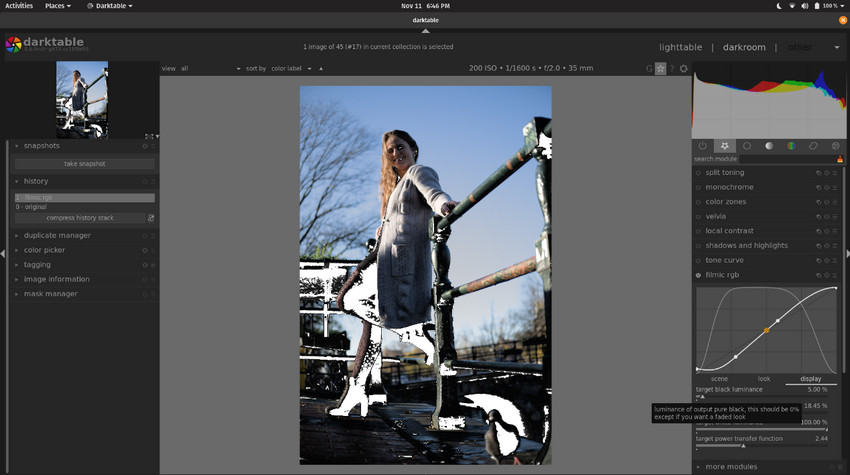Select history item 1 - filmic rgb
Image resolution: width=850 pixels, height=475 pixels.
(x=85, y=198)
